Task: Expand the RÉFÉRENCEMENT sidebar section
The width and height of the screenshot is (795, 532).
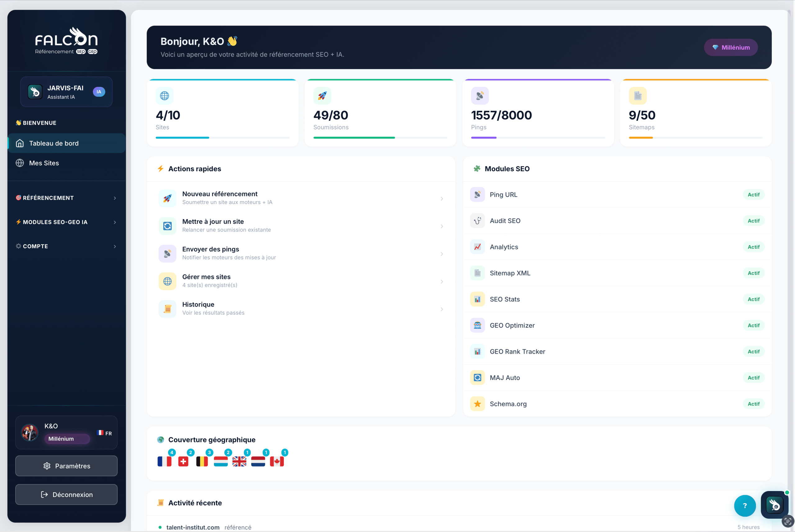Action: point(66,198)
